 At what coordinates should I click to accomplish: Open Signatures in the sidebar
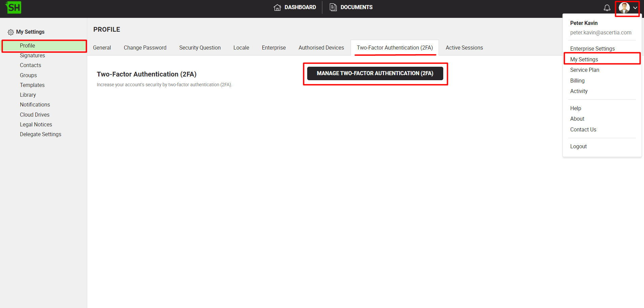coord(32,56)
